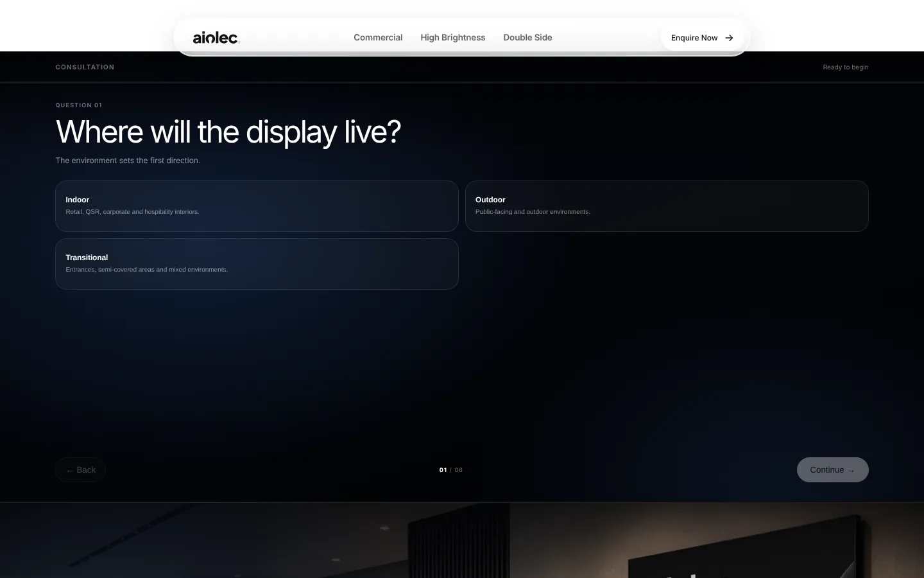Open the Commercial menu item
The image size is (924, 578).
(x=378, y=37)
